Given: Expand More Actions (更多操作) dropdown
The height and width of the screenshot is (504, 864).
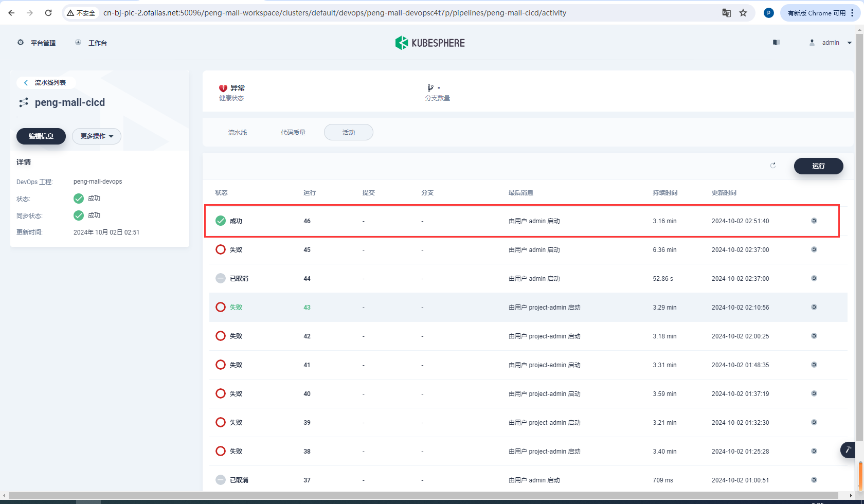Looking at the screenshot, I should pyautogui.click(x=97, y=136).
